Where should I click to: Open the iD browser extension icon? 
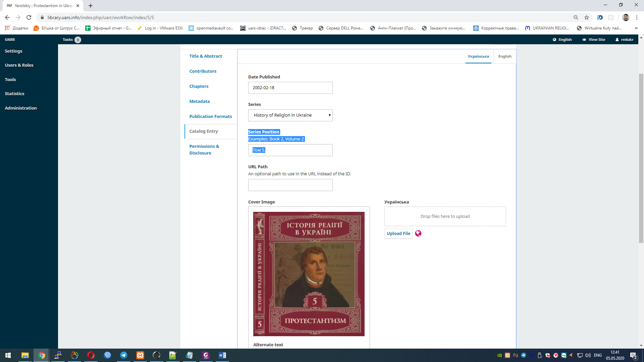pyautogui.click(x=600, y=17)
